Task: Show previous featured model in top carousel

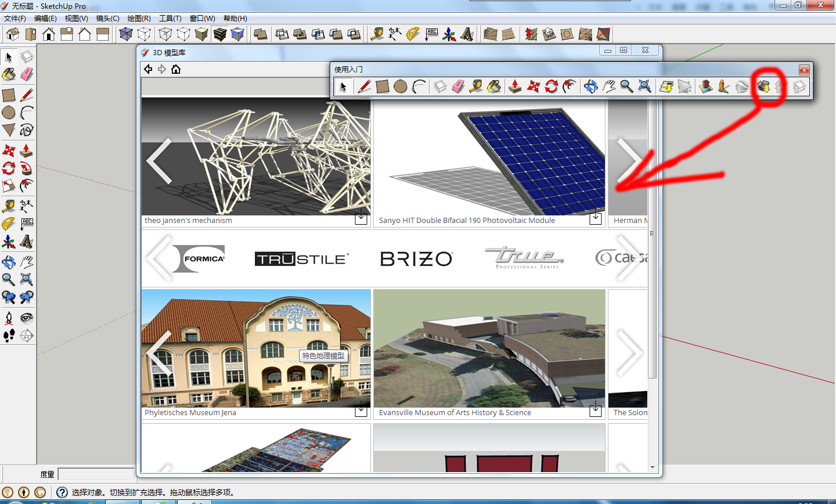Action: click(x=159, y=161)
